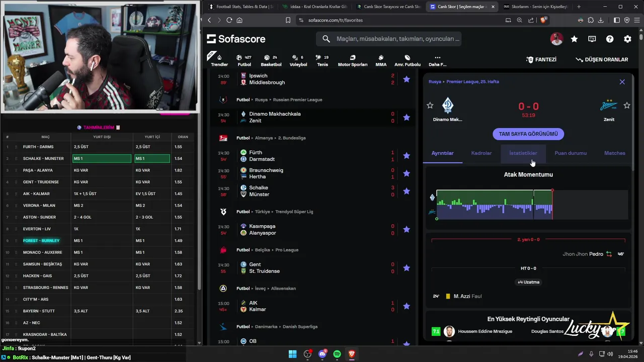Open Rusya Premier League, 25. Hafta link
Screen dimensions: 644x362
point(464,81)
